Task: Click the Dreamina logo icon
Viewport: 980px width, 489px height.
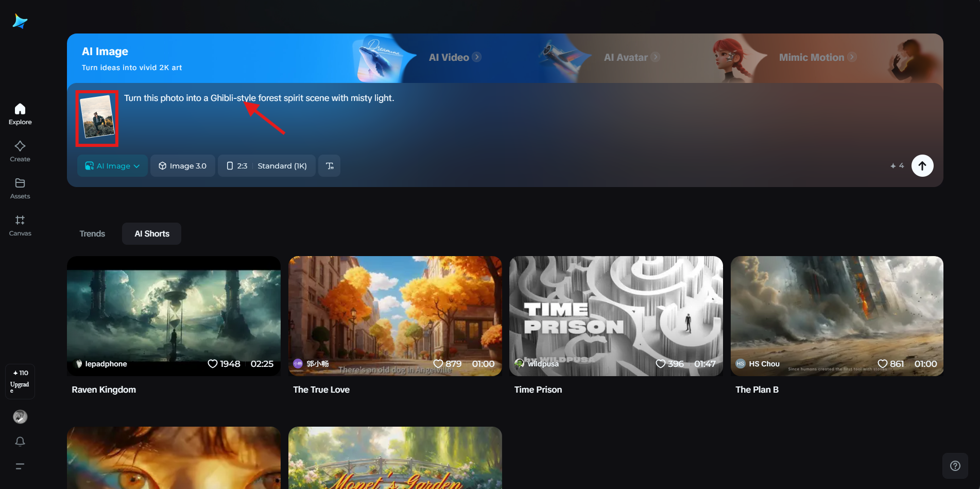Action: pyautogui.click(x=20, y=21)
